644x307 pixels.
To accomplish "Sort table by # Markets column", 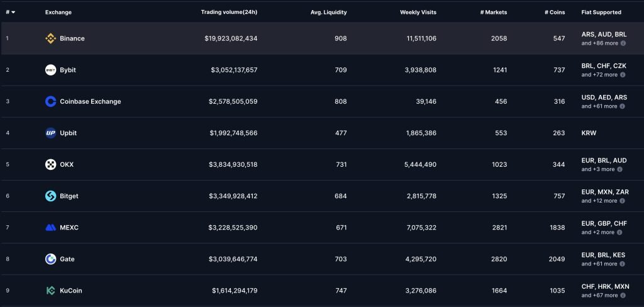I will 493,12.
